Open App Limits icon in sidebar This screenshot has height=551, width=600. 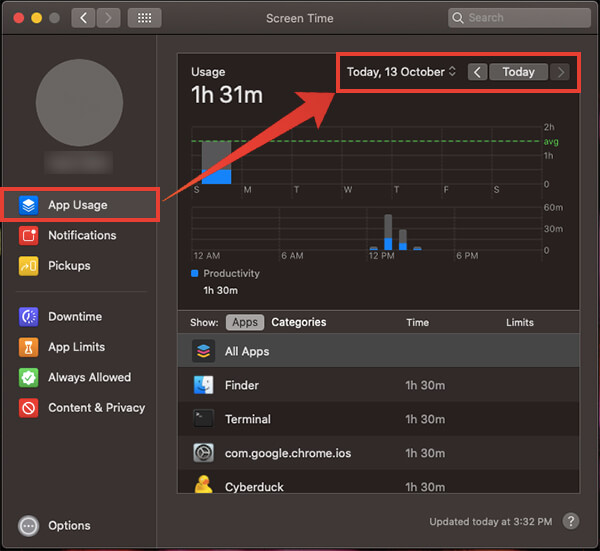(x=28, y=347)
